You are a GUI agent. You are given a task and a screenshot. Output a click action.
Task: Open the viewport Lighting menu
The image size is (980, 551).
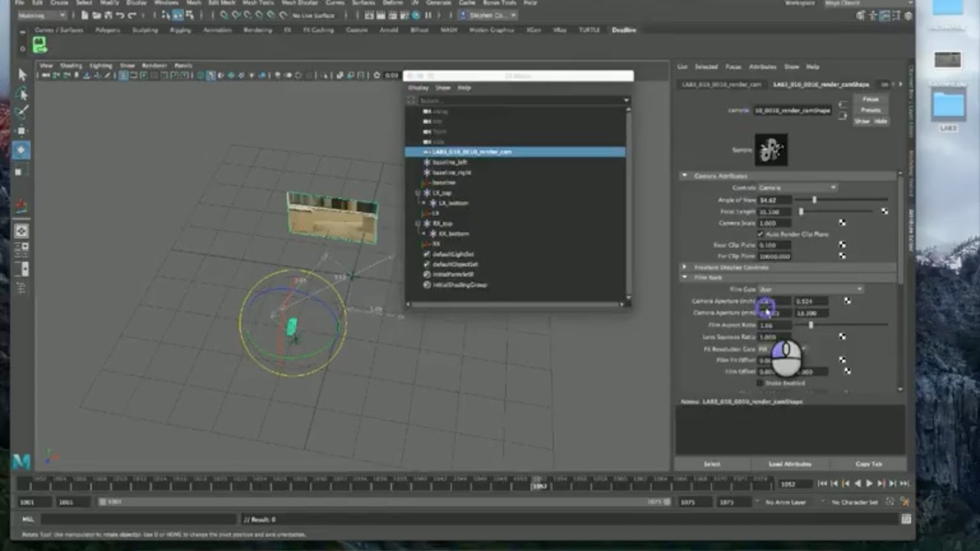click(100, 66)
